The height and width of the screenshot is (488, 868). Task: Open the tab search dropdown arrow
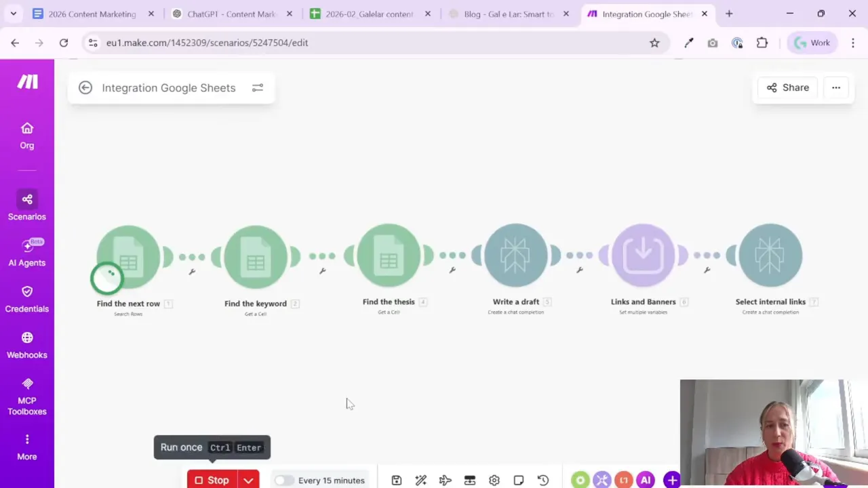14,14
